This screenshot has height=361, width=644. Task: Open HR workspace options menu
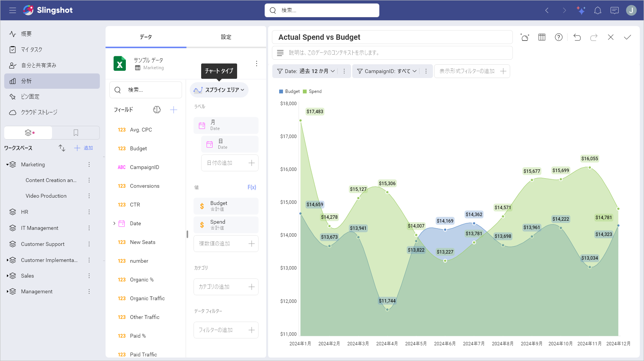pyautogui.click(x=89, y=212)
